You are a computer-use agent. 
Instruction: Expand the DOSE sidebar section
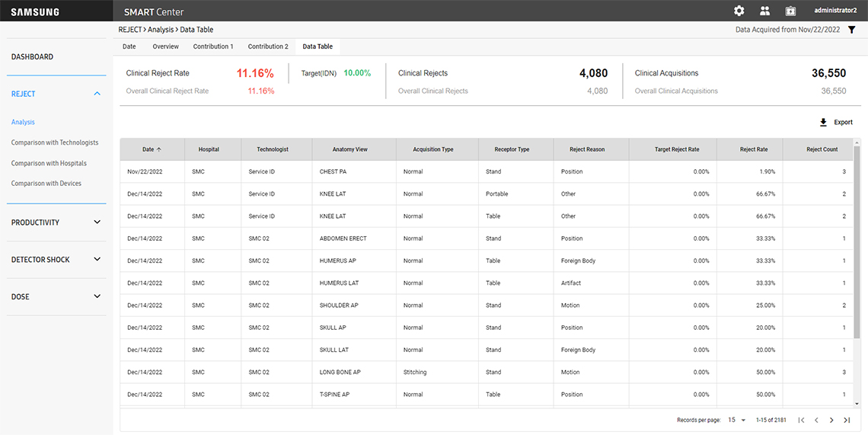point(97,296)
